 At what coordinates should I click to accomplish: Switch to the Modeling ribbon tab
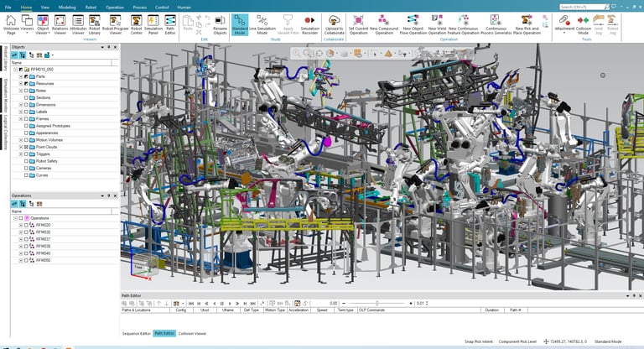click(x=67, y=7)
